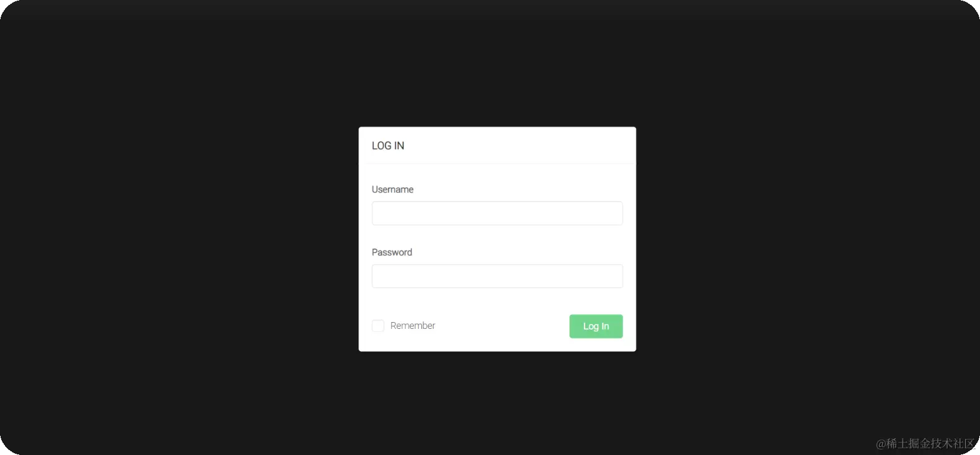
Task: Click the dark background left of the login card
Action: tap(179, 239)
